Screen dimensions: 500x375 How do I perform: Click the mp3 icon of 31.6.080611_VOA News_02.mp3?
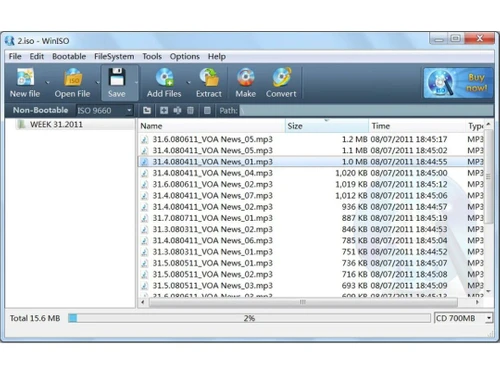(144, 184)
